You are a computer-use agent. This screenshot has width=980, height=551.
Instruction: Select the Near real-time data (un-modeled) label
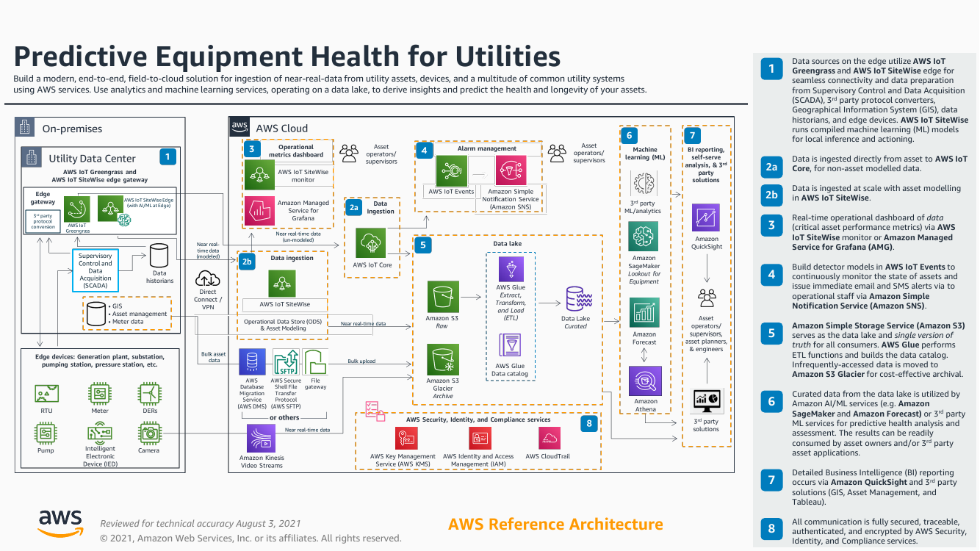(x=298, y=237)
